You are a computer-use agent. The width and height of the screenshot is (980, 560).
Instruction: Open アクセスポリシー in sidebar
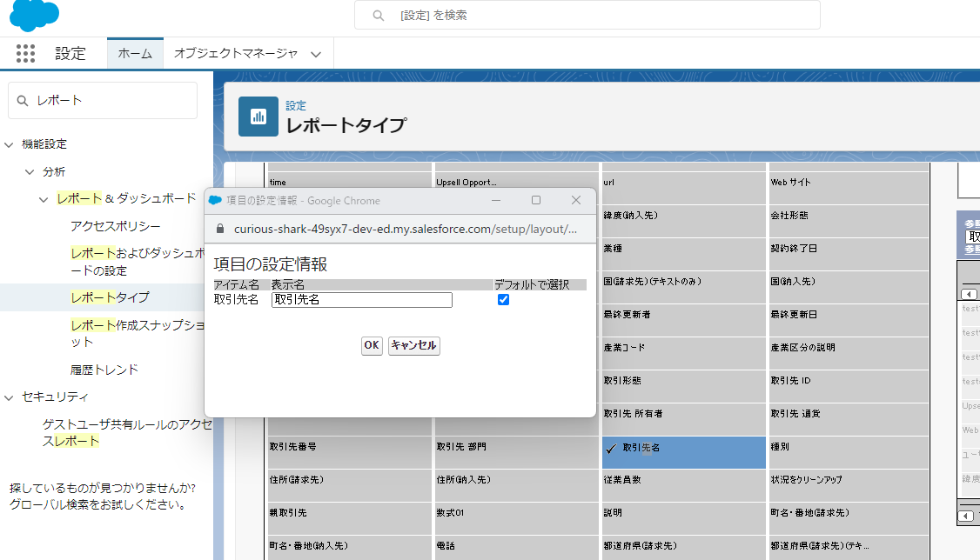coord(116,226)
